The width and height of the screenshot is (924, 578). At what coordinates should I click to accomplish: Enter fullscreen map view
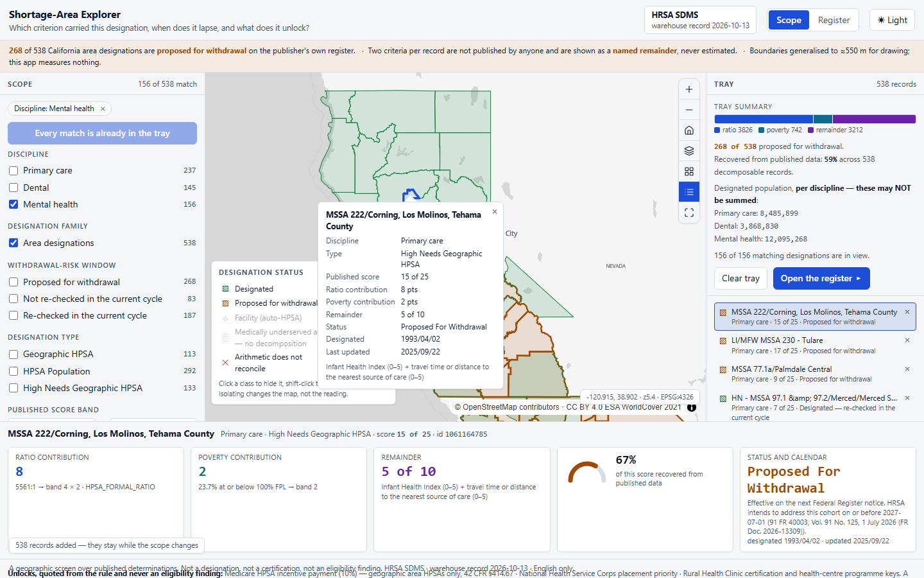689,213
